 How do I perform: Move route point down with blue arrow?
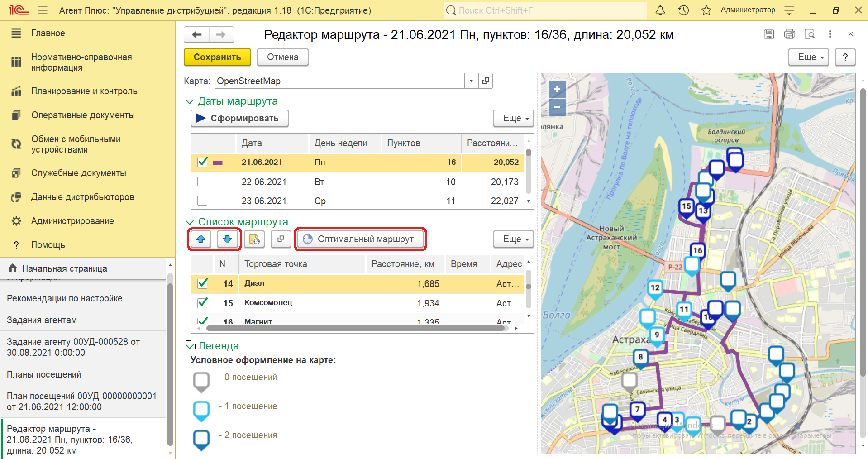point(227,239)
